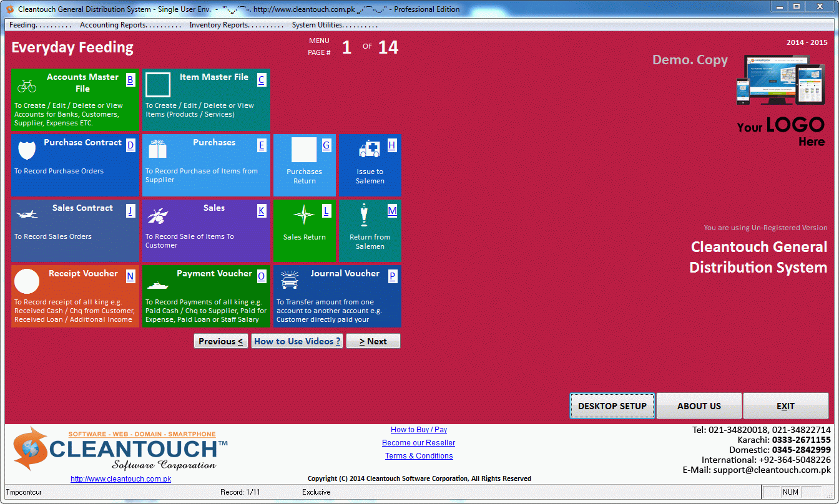Click the trophy icon on Return from Salemen
This screenshot has width=839, height=504.
364,215
